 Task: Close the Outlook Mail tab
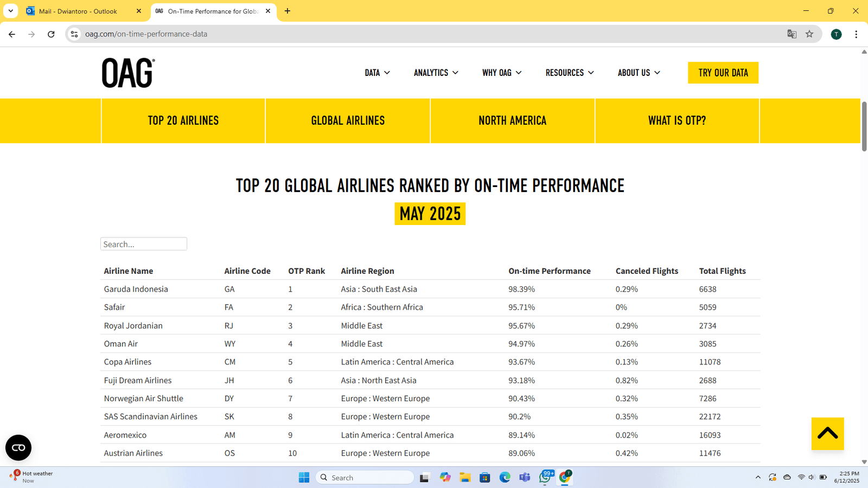click(x=138, y=11)
